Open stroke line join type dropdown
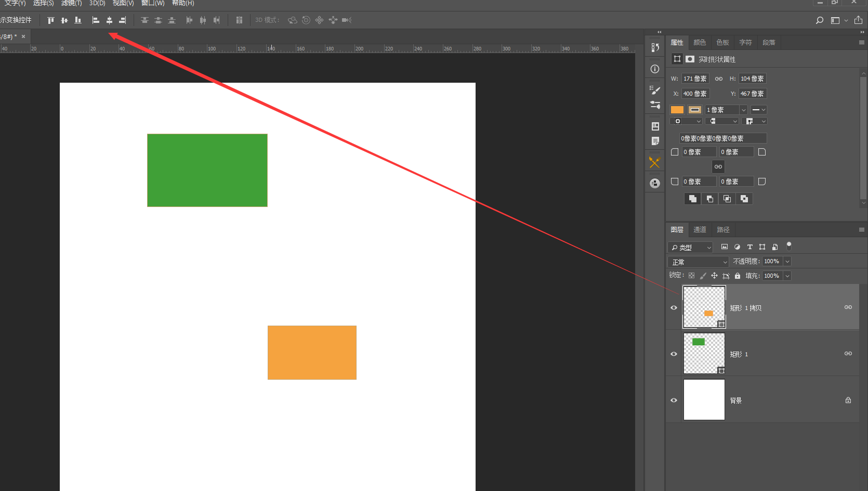Screen dimensions: 868x491 coord(756,121)
